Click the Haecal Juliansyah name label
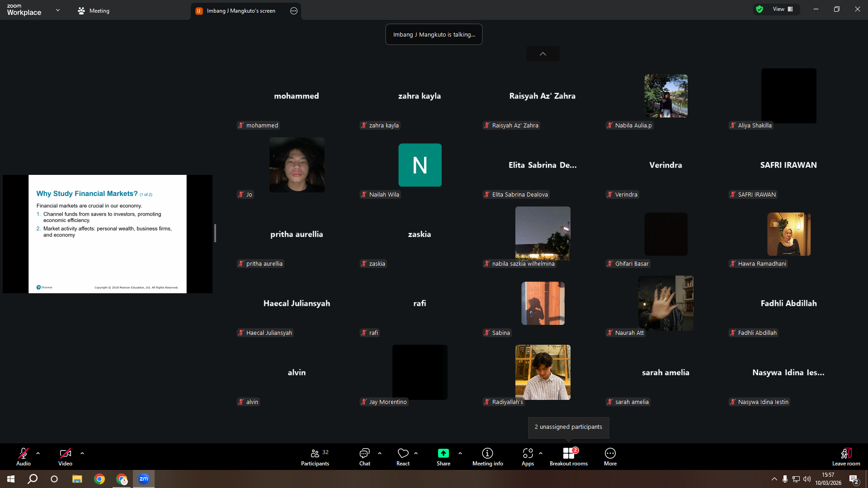This screenshot has height=488, width=868. point(265,333)
